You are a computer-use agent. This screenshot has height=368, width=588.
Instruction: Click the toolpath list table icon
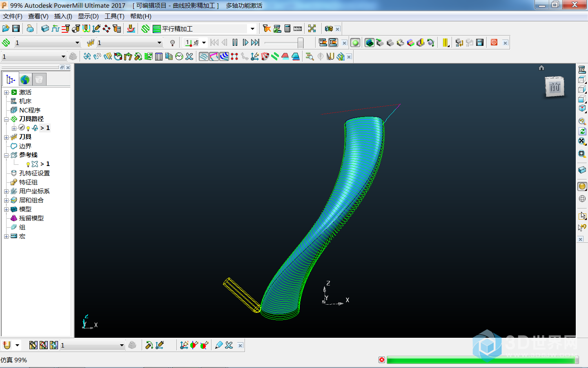coord(159,56)
